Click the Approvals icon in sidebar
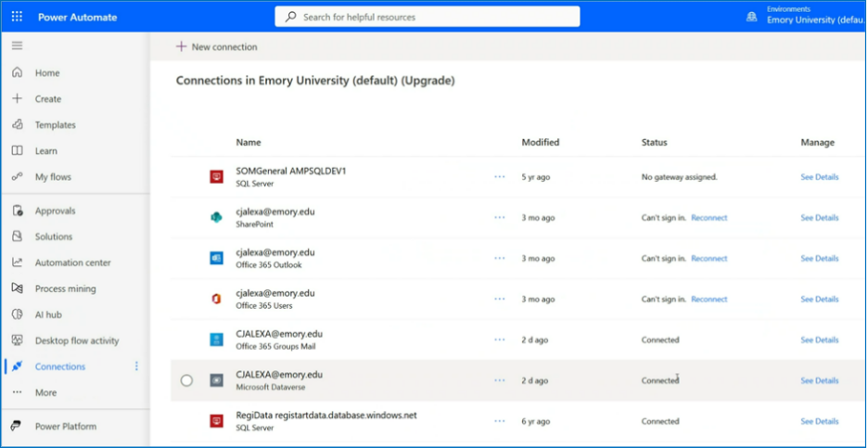The width and height of the screenshot is (868, 448). 18,211
